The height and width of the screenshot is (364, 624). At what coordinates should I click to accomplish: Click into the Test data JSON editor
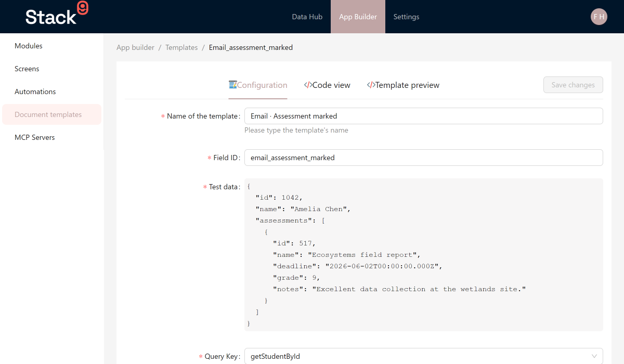423,255
